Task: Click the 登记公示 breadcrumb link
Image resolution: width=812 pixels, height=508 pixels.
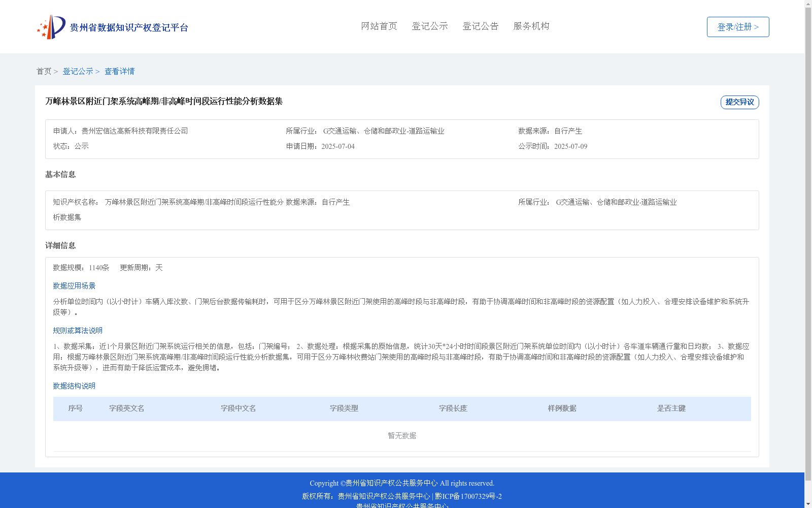Action: [x=78, y=72]
